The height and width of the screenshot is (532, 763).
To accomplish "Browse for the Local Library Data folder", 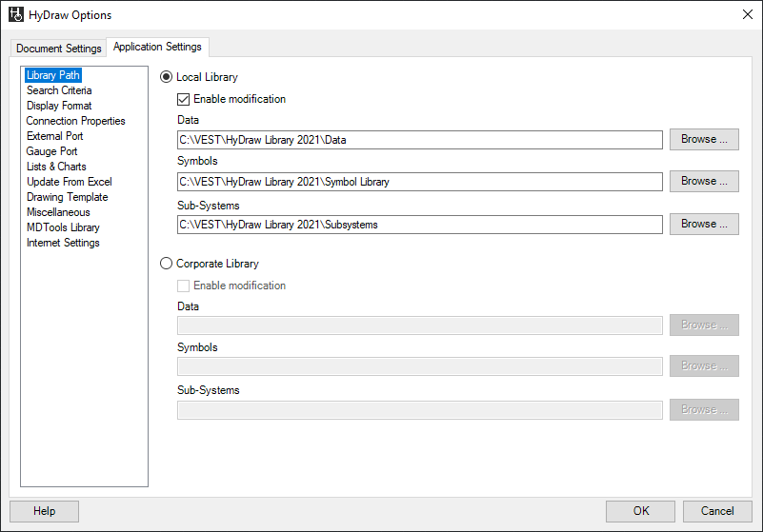I will pos(703,139).
